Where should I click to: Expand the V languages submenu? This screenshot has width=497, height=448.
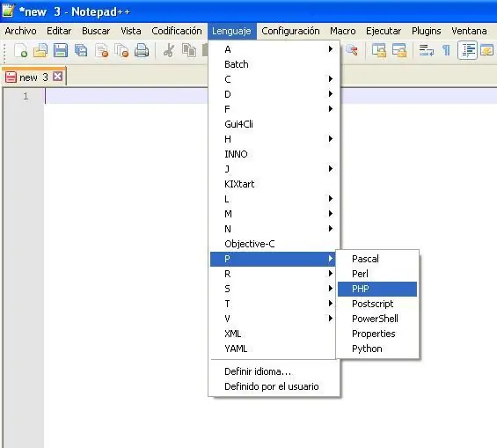pyautogui.click(x=274, y=319)
